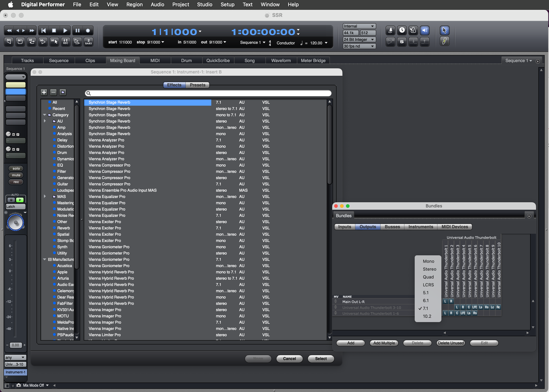Toggle the channel strip rec button

16,182
